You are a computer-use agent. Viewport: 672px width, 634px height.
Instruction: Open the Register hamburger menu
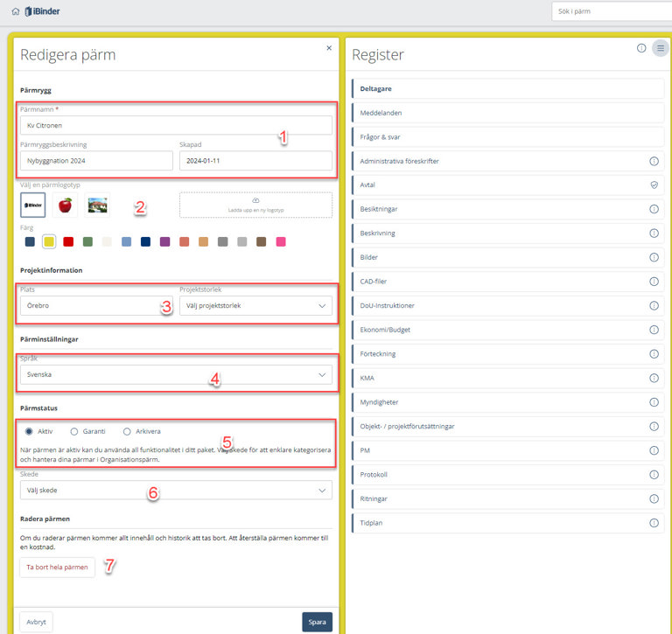(660, 48)
